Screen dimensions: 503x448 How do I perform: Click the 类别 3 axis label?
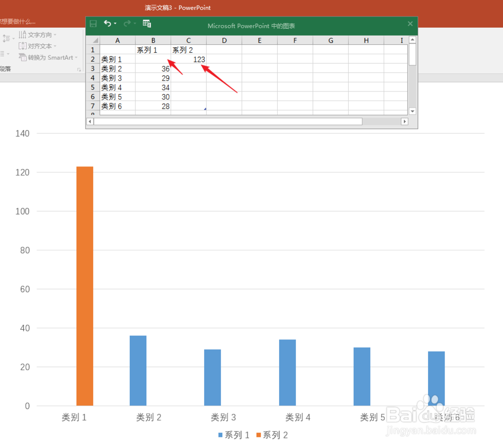click(x=223, y=417)
